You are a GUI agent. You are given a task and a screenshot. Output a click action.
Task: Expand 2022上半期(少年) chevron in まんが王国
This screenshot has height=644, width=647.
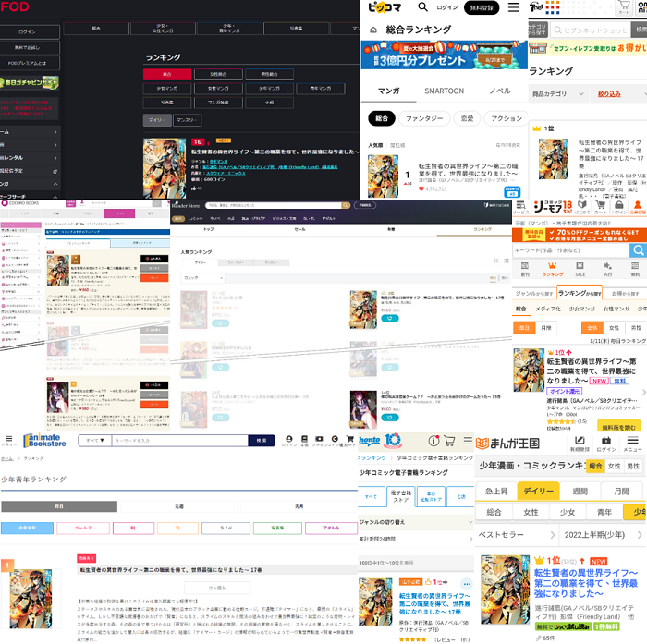coord(640,535)
